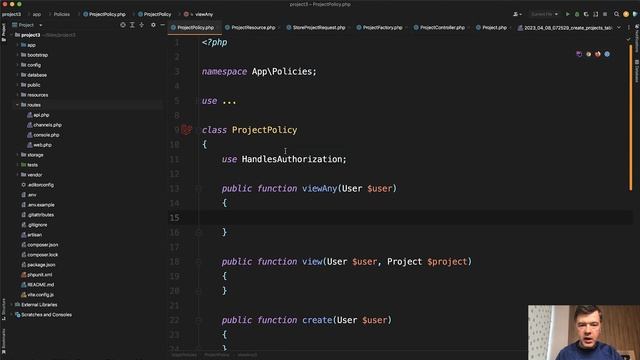Click the project3 breadcrumb in navigation bar
The height and width of the screenshot is (360, 640).
pos(11,14)
